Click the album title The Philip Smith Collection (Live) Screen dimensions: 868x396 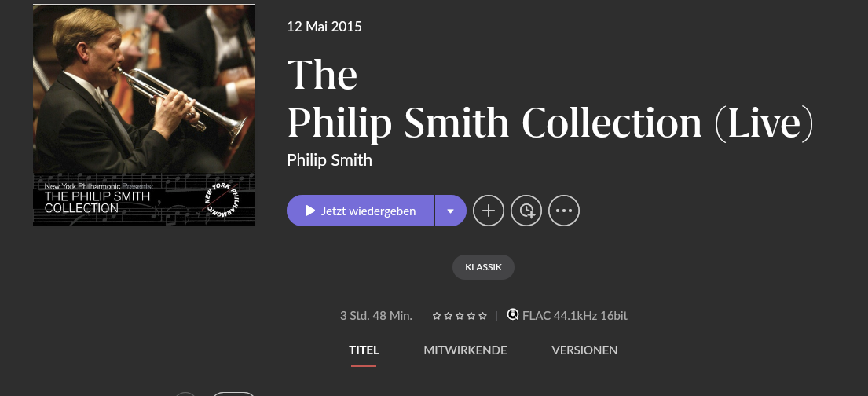pyautogui.click(x=550, y=99)
